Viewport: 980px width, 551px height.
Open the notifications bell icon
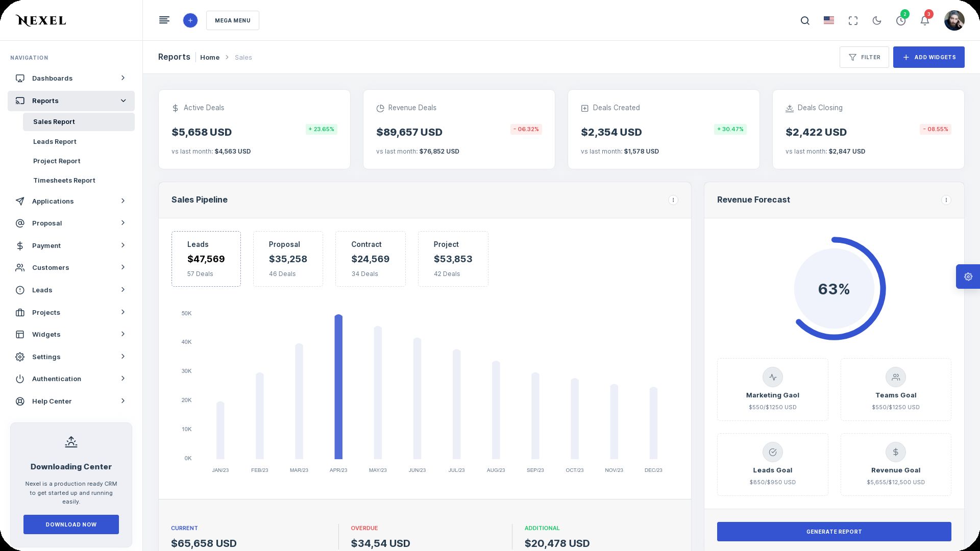(x=924, y=21)
